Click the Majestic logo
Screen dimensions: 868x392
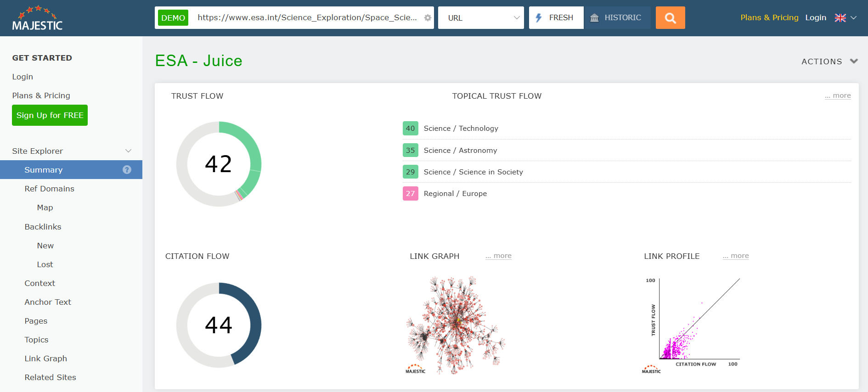(x=37, y=18)
